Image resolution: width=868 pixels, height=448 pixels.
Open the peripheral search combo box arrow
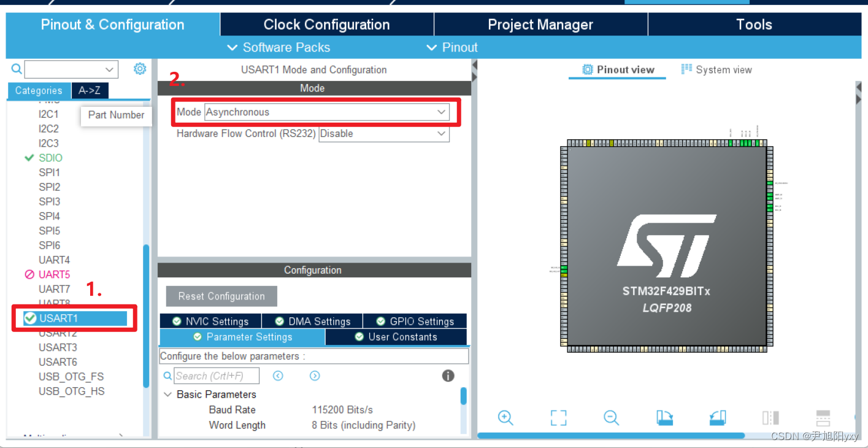(x=110, y=69)
